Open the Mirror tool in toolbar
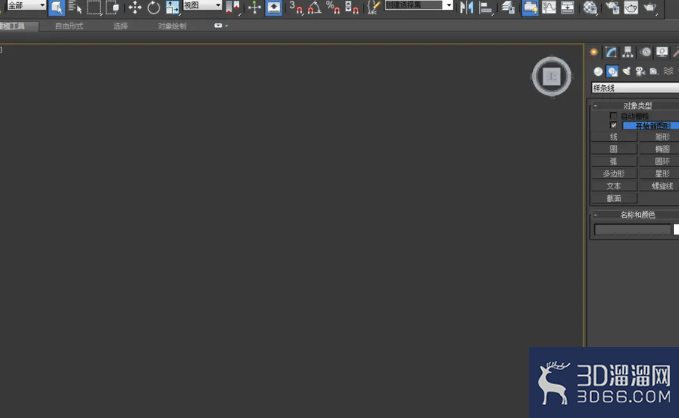The width and height of the screenshot is (679, 418). click(466, 7)
